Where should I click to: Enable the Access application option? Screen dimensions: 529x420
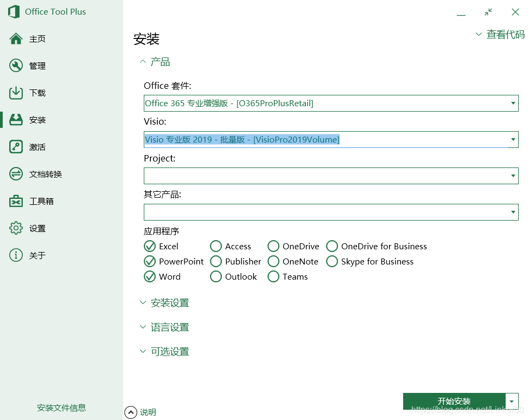216,247
